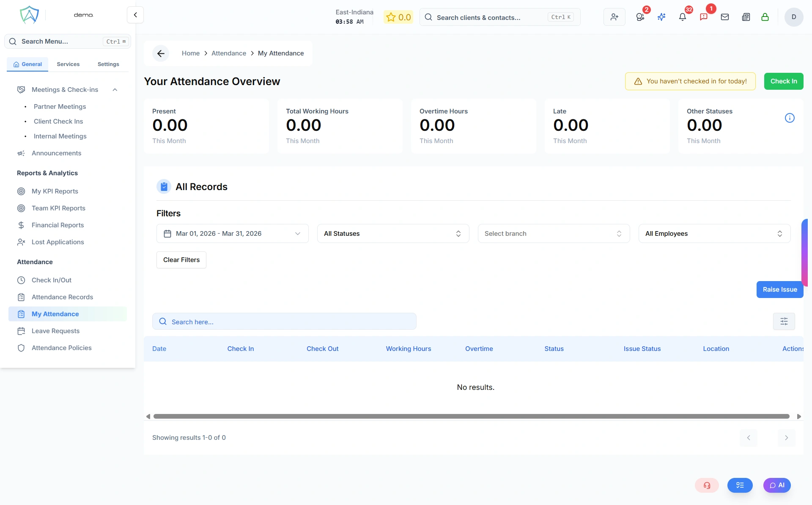Click the Clear Filters button
The height and width of the screenshot is (505, 812).
coord(181,260)
